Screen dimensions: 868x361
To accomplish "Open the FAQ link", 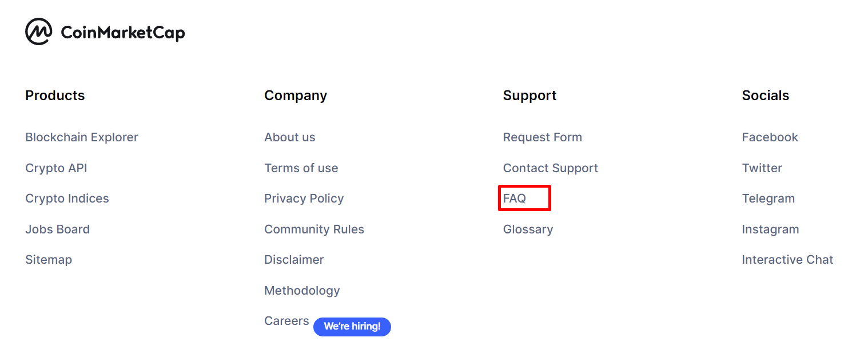I will 514,199.
